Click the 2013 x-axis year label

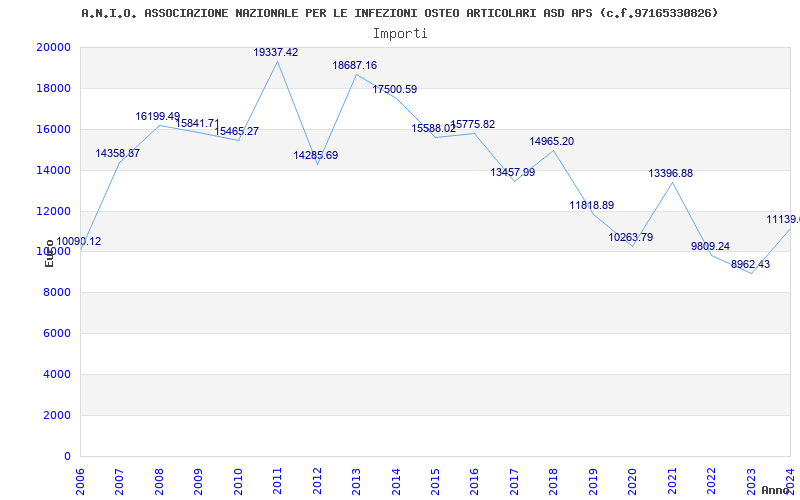(x=356, y=481)
